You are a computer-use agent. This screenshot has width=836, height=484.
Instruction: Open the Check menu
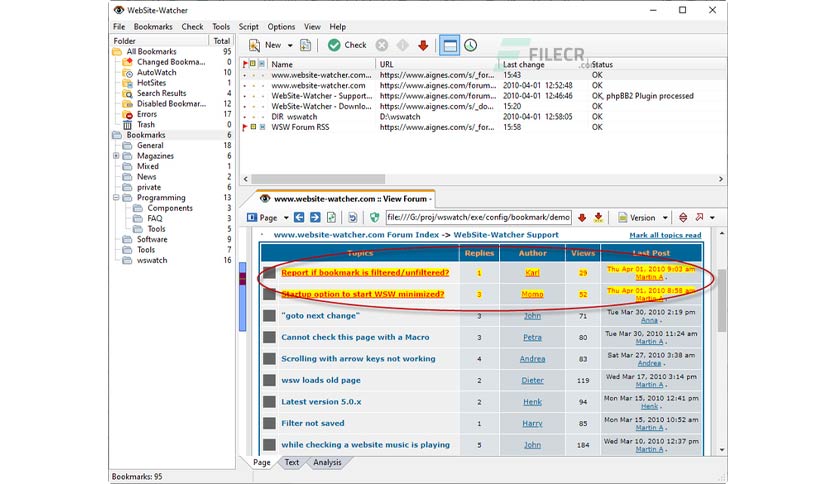(192, 27)
